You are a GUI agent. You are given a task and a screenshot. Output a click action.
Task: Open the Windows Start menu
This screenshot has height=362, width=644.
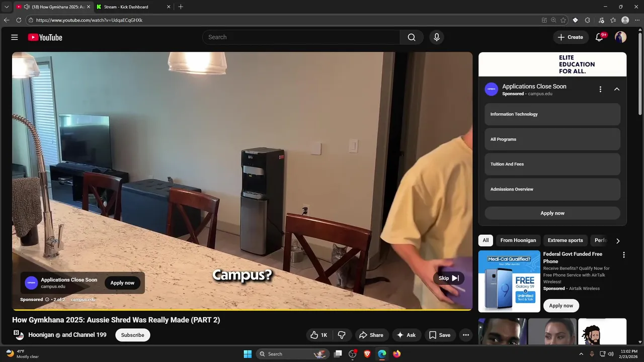click(x=248, y=354)
